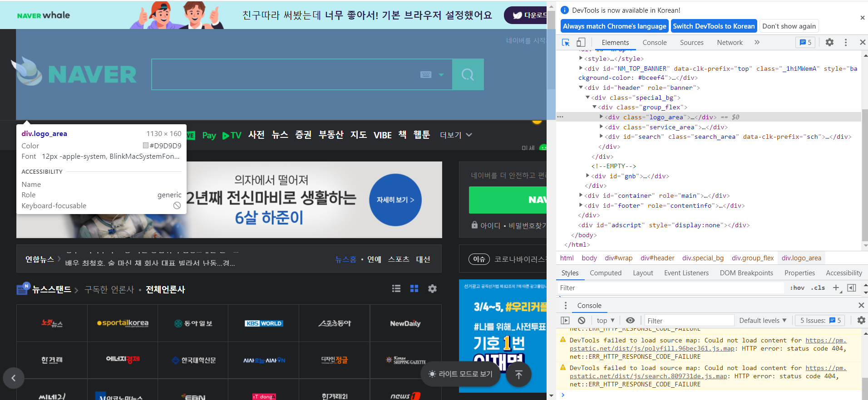Collapse the group_flex div node
The image size is (868, 400).
pos(594,107)
